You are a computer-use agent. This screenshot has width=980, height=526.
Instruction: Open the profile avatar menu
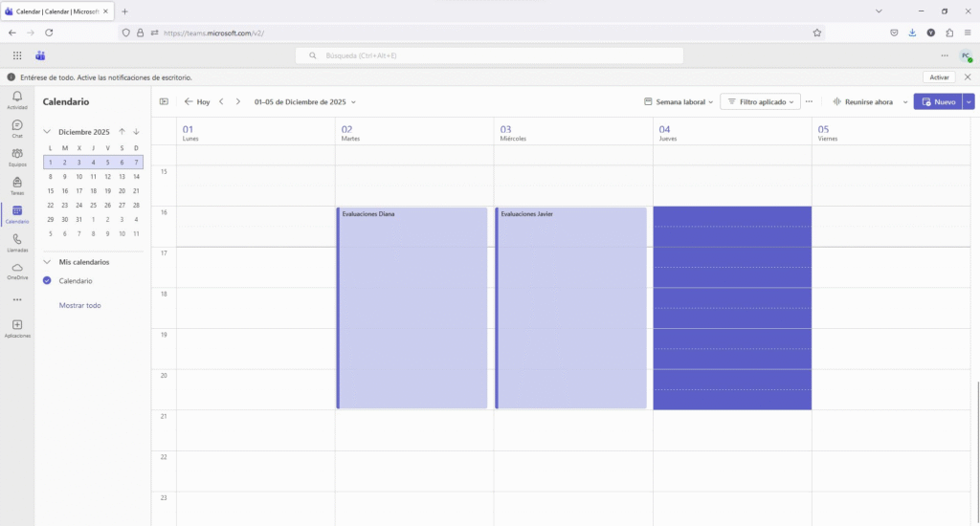coord(967,55)
